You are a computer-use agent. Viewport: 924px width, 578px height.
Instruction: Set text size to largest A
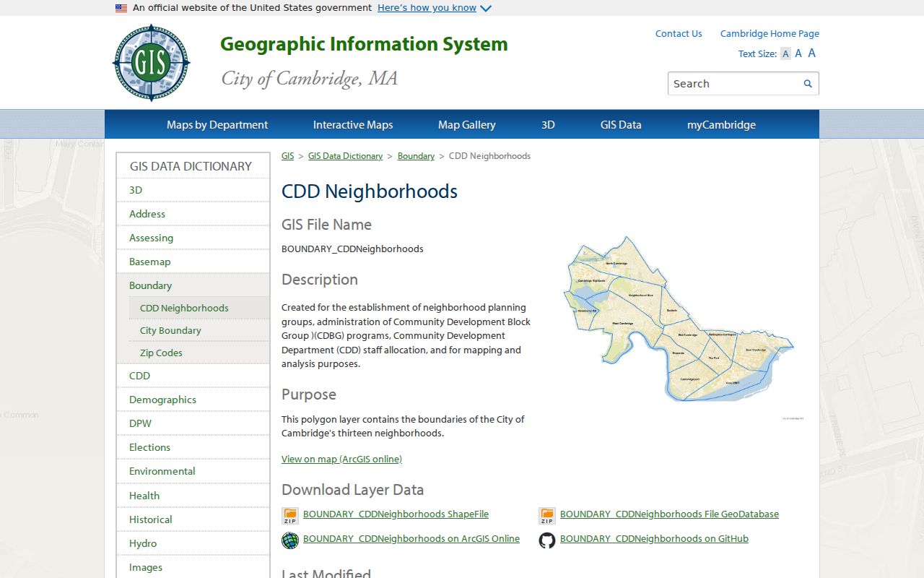coord(812,53)
